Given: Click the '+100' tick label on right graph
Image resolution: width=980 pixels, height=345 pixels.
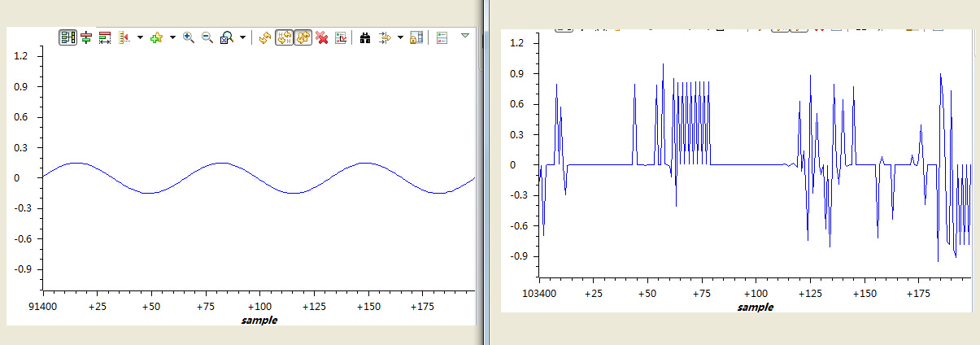Looking at the screenshot, I should 756,294.
